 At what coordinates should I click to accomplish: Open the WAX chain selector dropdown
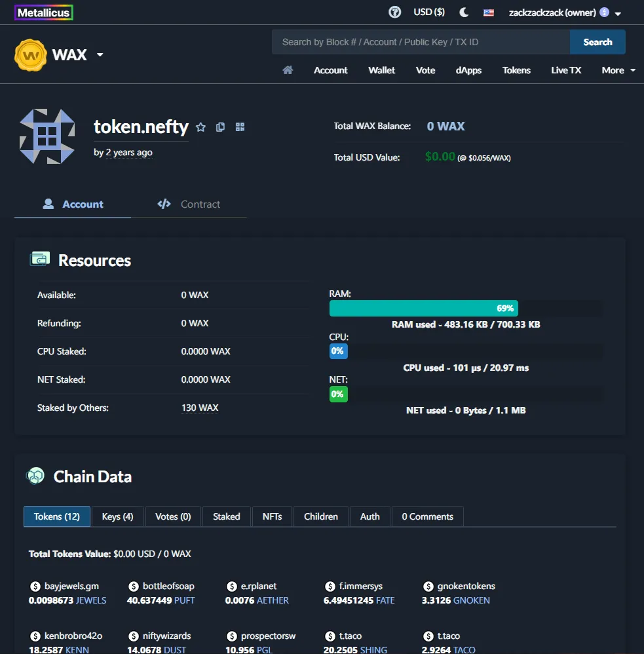click(x=77, y=54)
